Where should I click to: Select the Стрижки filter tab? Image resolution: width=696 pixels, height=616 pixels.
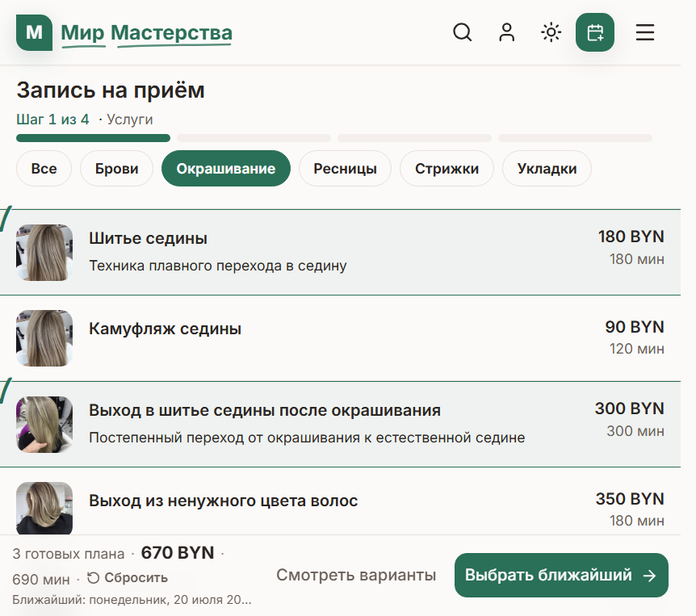point(447,169)
